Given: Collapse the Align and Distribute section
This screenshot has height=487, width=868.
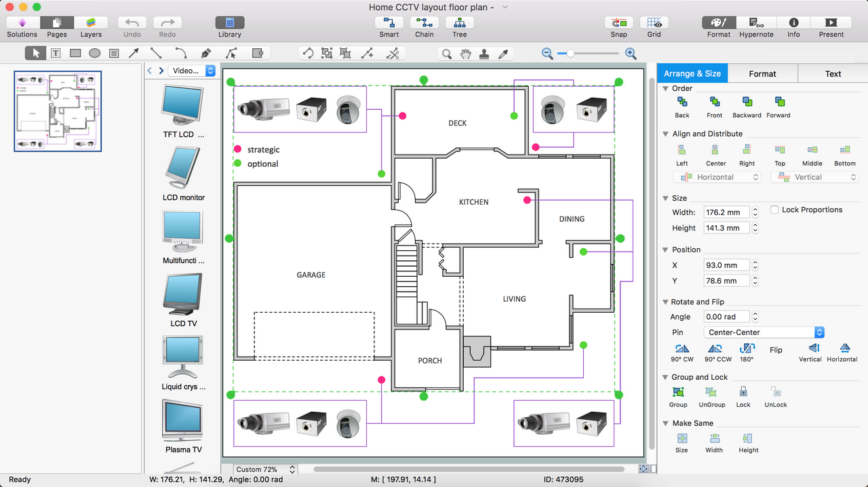Looking at the screenshot, I should click(x=666, y=134).
